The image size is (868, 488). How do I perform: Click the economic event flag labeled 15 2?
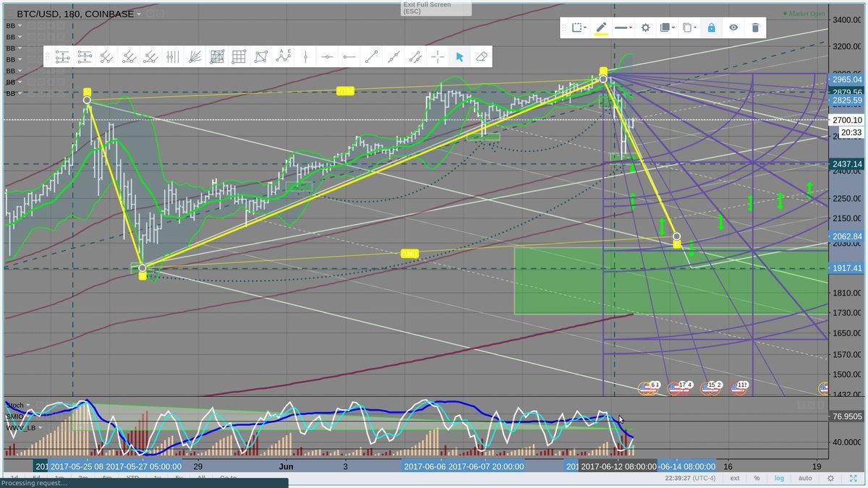click(x=710, y=388)
